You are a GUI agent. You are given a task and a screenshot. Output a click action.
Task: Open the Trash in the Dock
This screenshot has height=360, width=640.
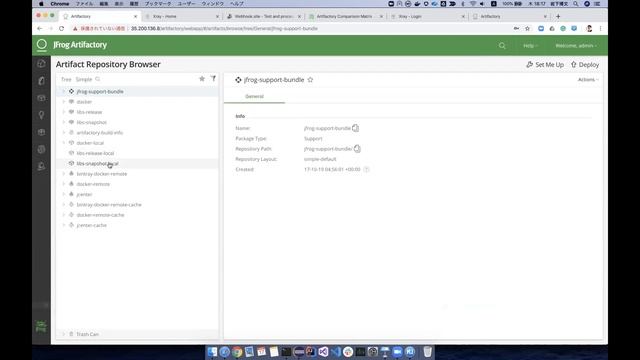tap(427, 351)
